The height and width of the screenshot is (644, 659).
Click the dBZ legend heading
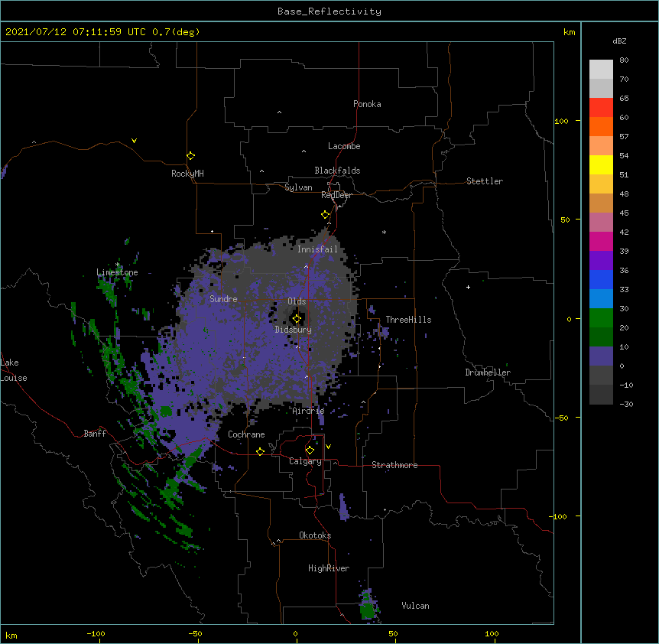(x=619, y=41)
